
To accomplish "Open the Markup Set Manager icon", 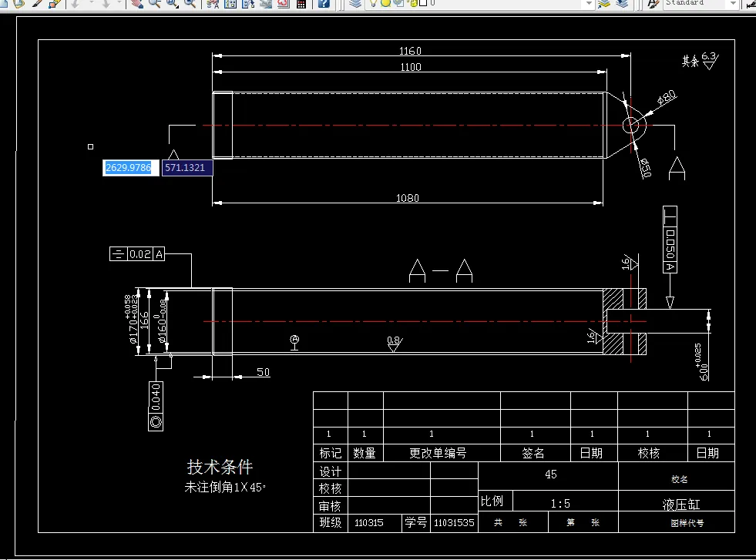I will tap(283, 3).
